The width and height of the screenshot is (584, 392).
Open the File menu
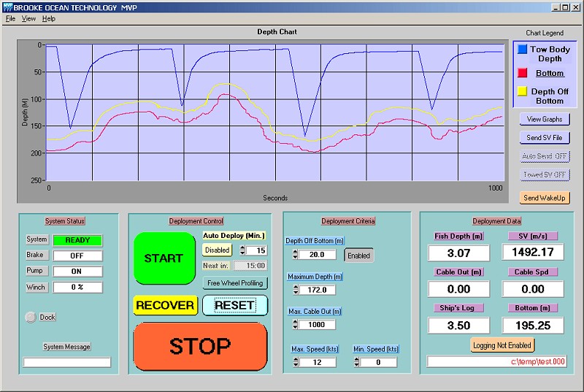[11, 18]
